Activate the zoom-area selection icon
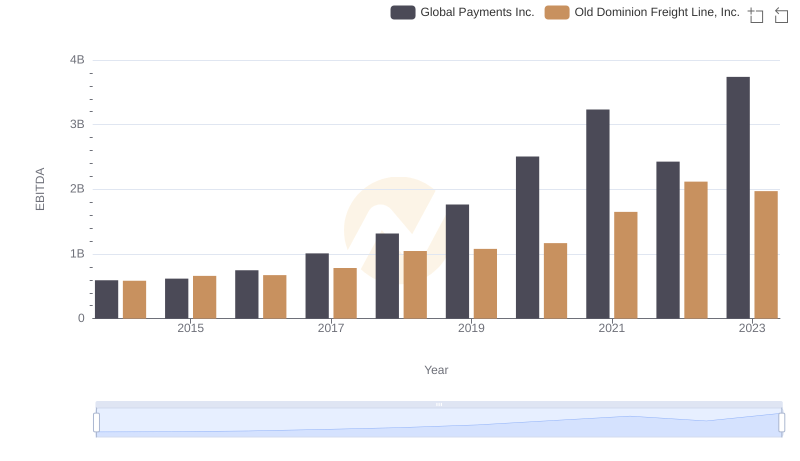This screenshot has height=461, width=800. pyautogui.click(x=756, y=15)
